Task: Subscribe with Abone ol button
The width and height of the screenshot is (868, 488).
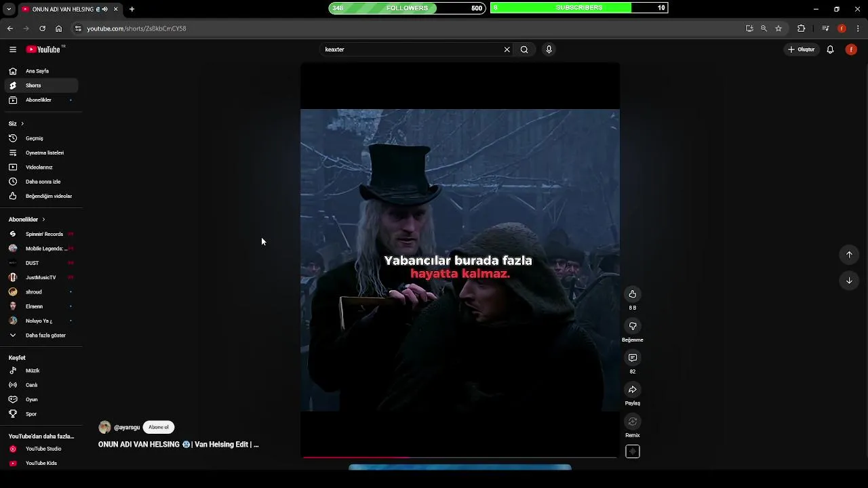Action: [x=159, y=427]
